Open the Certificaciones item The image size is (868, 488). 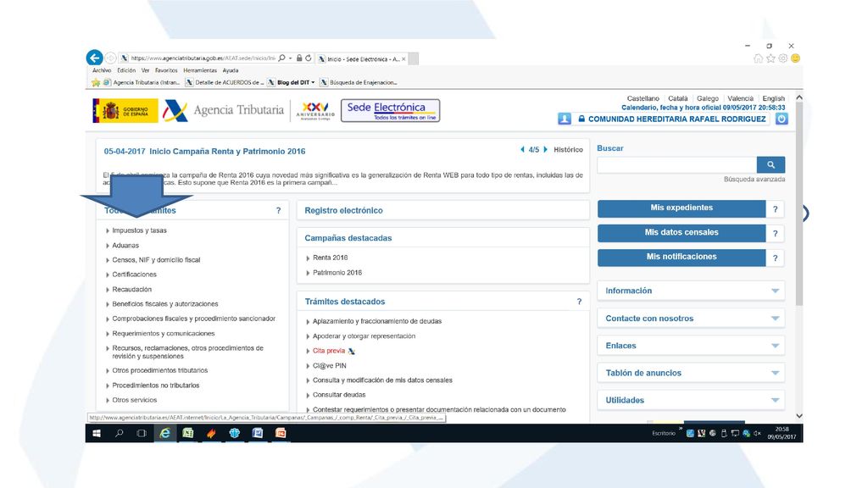coord(135,274)
